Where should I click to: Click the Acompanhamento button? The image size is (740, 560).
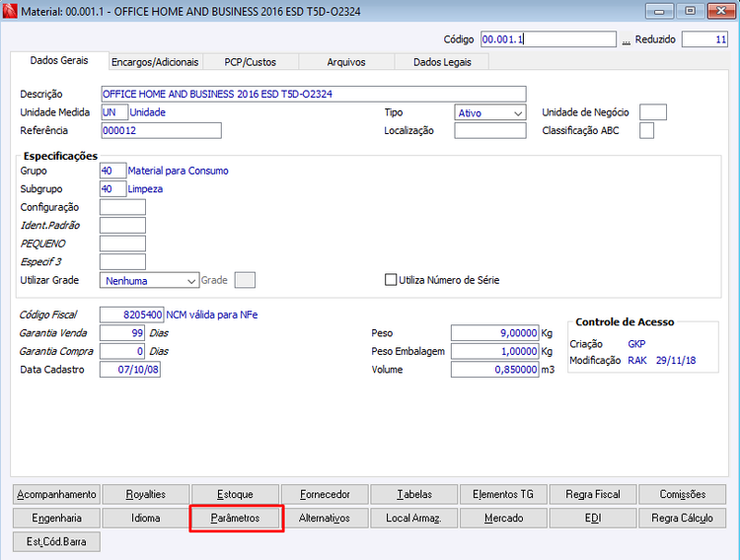pyautogui.click(x=56, y=494)
